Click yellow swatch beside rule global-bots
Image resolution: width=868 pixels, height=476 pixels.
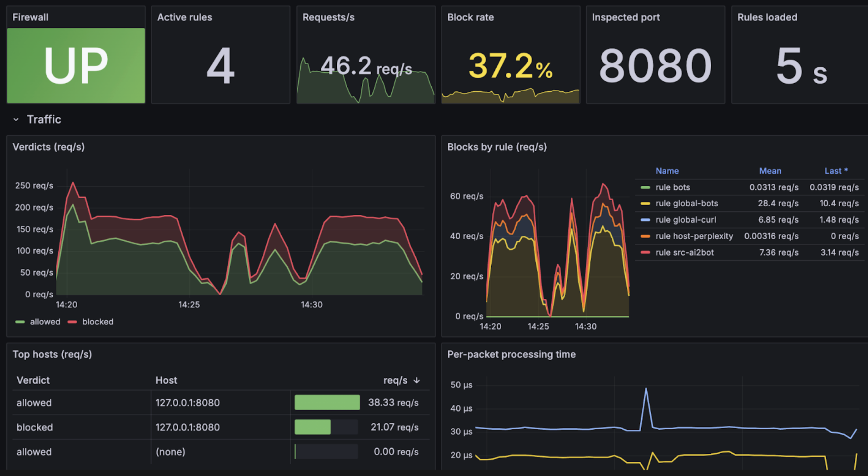pos(645,203)
